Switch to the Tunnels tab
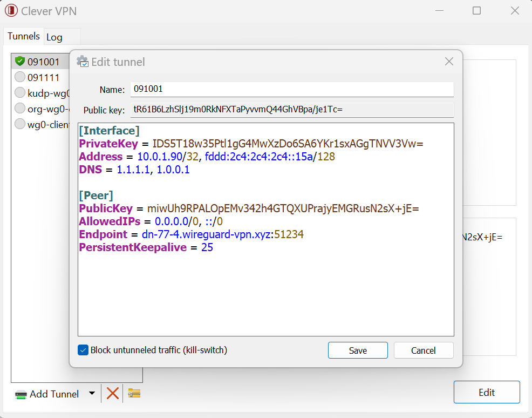This screenshot has width=532, height=418. tap(24, 36)
